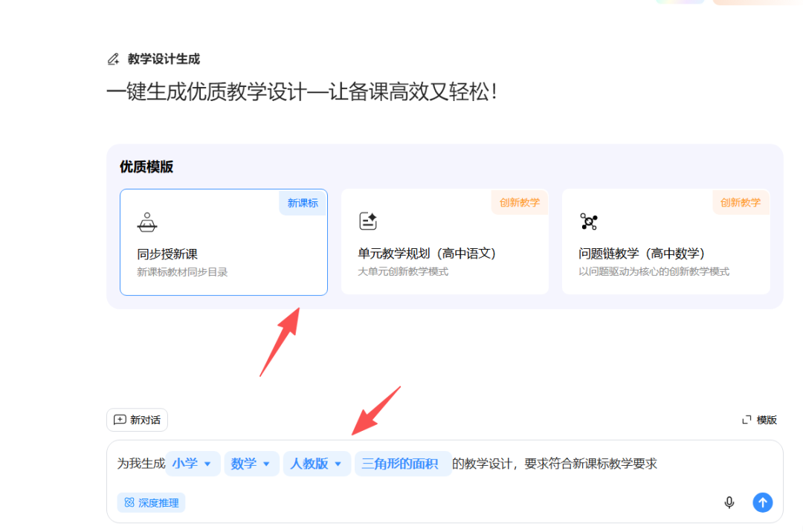Viewport: 803px width, 532px height.
Task: Open the 人教版 textbook version dropdown
Action: (317, 463)
